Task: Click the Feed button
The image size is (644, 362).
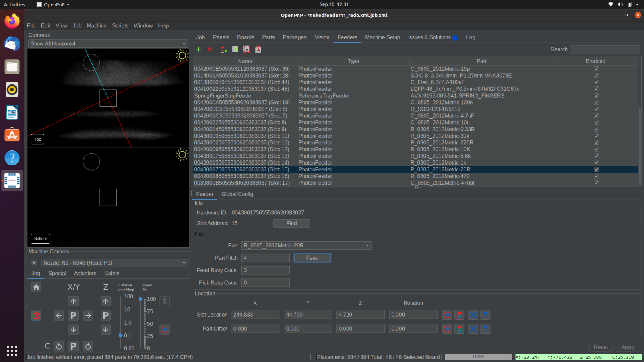Action: (312, 258)
